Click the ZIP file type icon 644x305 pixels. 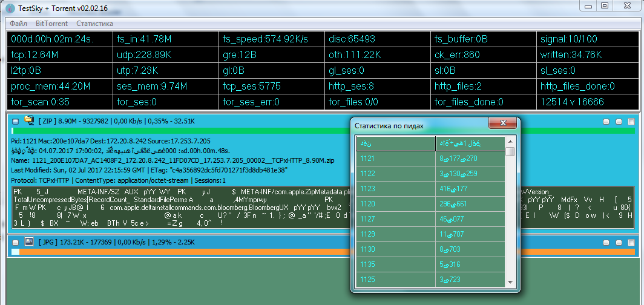pyautogui.click(x=28, y=121)
